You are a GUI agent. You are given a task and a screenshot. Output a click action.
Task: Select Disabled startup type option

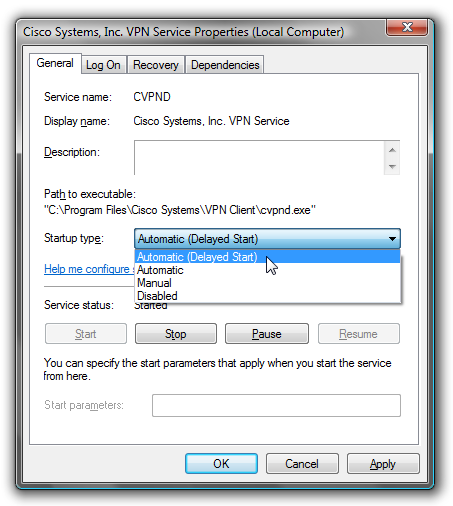click(267, 296)
